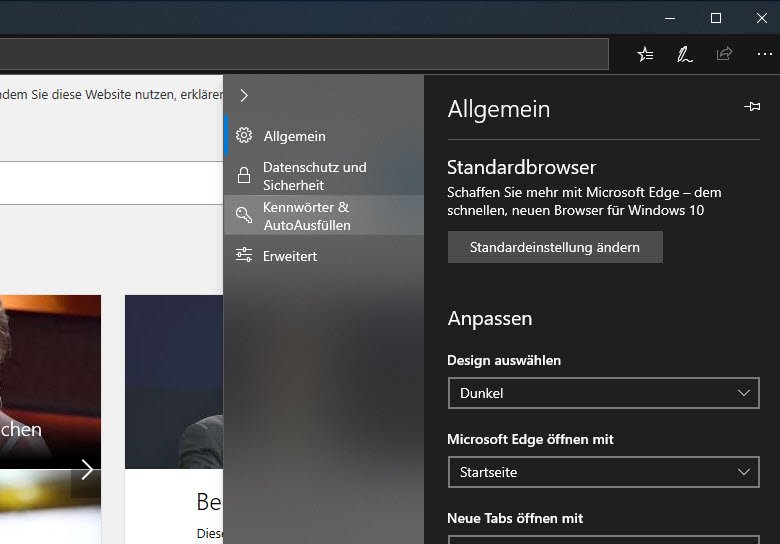Click the Microsoft Edge öffnen mit label

click(x=530, y=440)
